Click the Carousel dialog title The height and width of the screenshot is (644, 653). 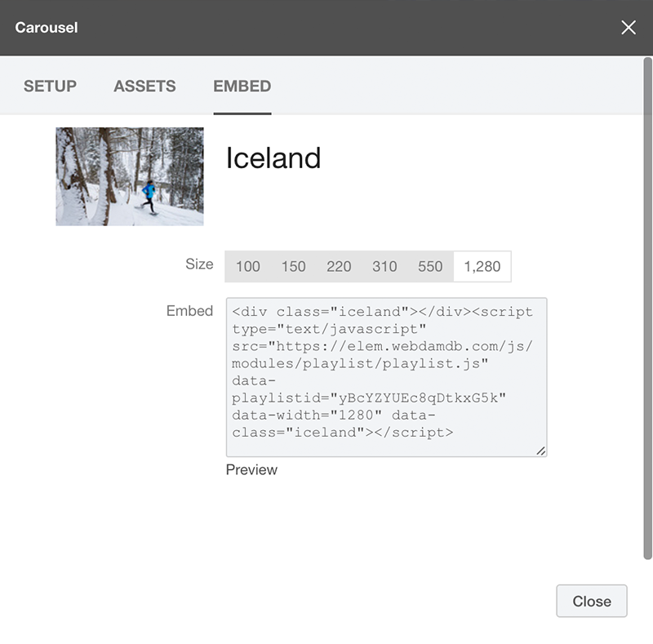coord(47,28)
